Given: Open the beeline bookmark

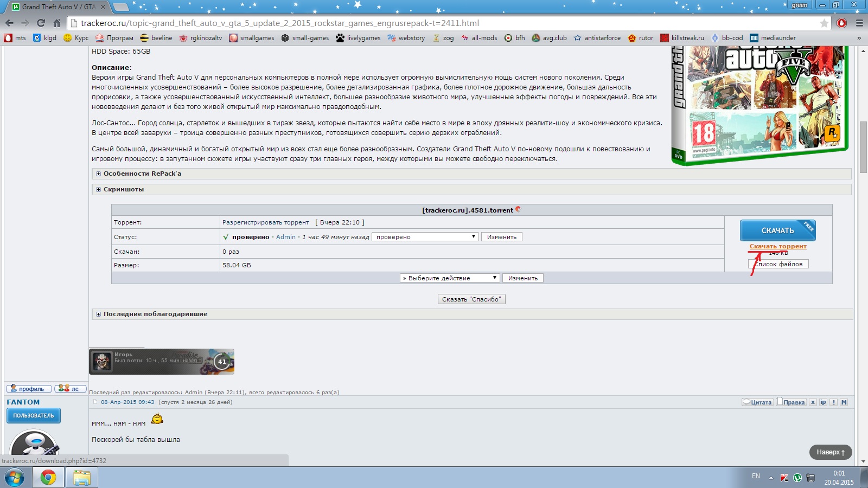Looking at the screenshot, I should [x=156, y=38].
